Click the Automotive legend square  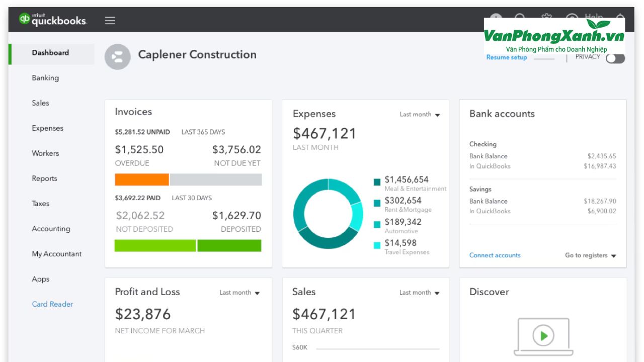[x=377, y=224]
